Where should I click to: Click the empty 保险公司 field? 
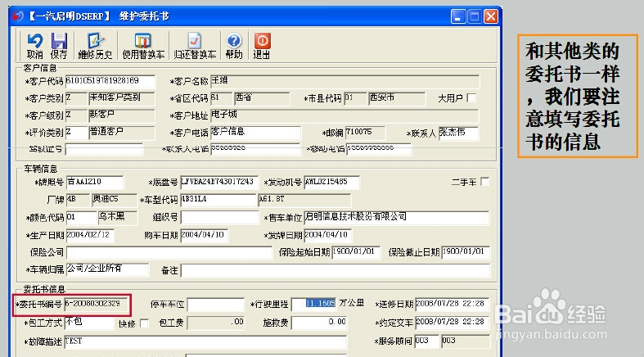(169, 252)
